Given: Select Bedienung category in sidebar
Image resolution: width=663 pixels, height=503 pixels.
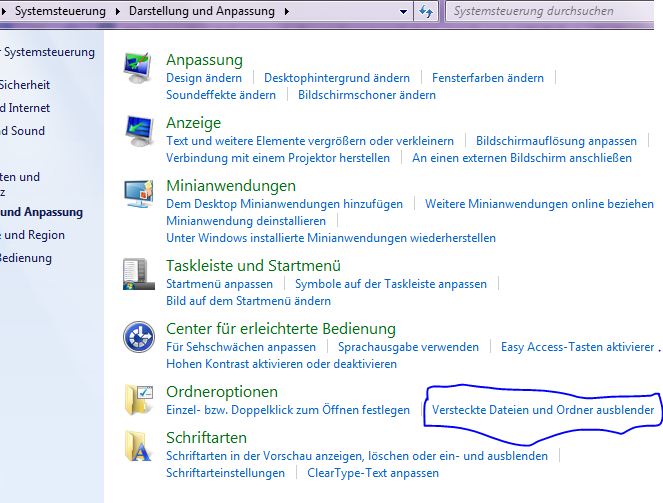Looking at the screenshot, I should tap(26, 258).
